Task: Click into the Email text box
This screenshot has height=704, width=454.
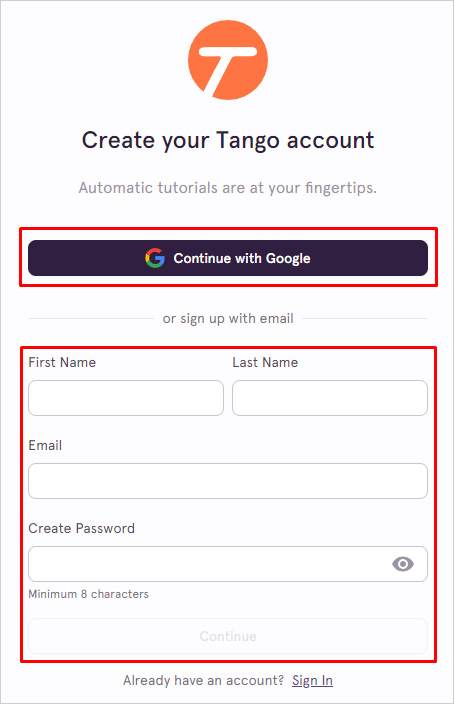Action: [228, 481]
